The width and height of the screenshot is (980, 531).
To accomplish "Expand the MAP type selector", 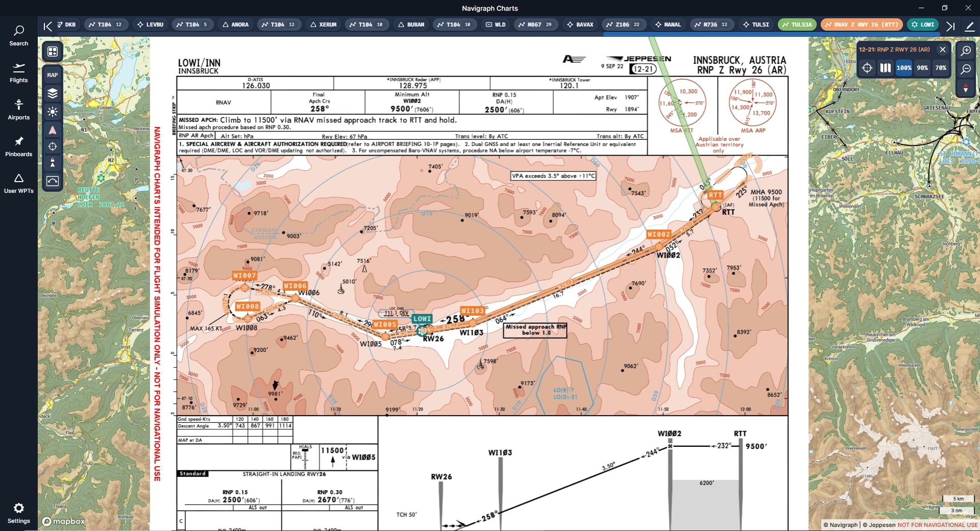I will pos(53,75).
